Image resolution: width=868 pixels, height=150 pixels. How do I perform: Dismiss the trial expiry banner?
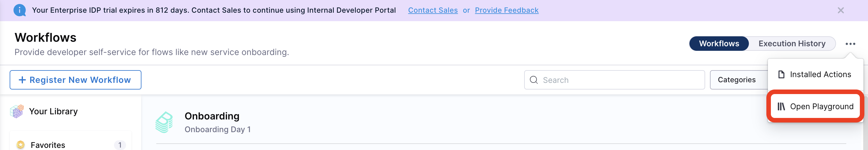pyautogui.click(x=840, y=11)
